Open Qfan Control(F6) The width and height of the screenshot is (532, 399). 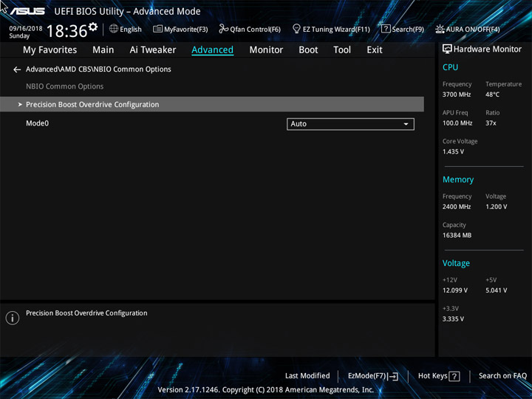point(250,29)
